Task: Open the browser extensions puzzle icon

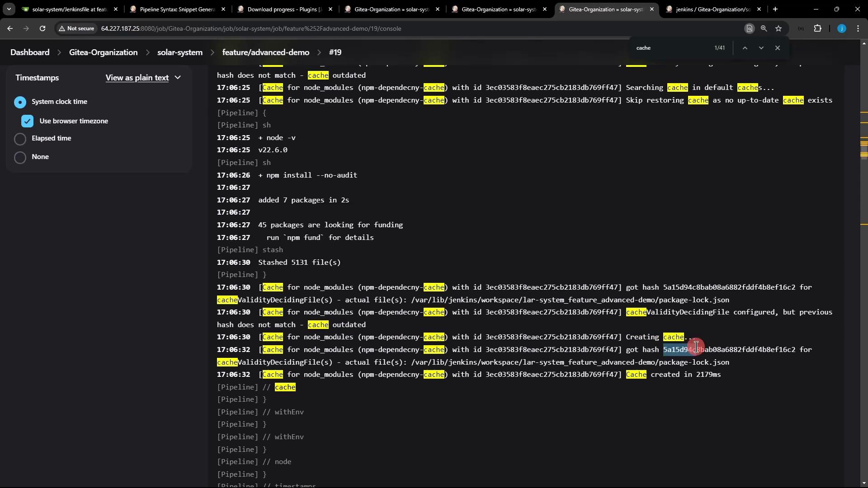Action: tap(817, 28)
